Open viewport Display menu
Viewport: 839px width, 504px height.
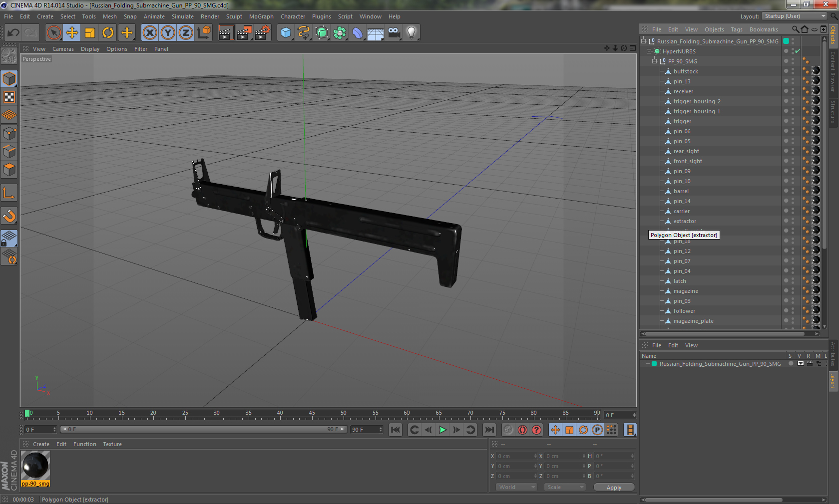tap(90, 49)
